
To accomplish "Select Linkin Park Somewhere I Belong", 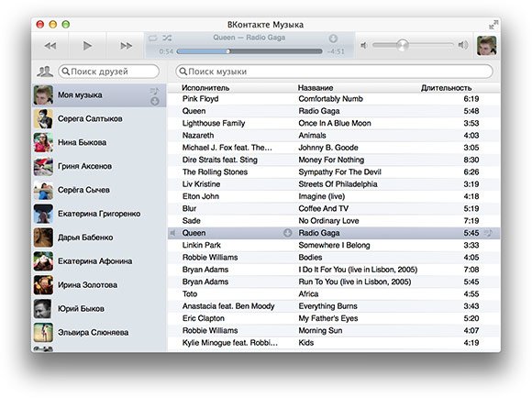I will [334, 246].
